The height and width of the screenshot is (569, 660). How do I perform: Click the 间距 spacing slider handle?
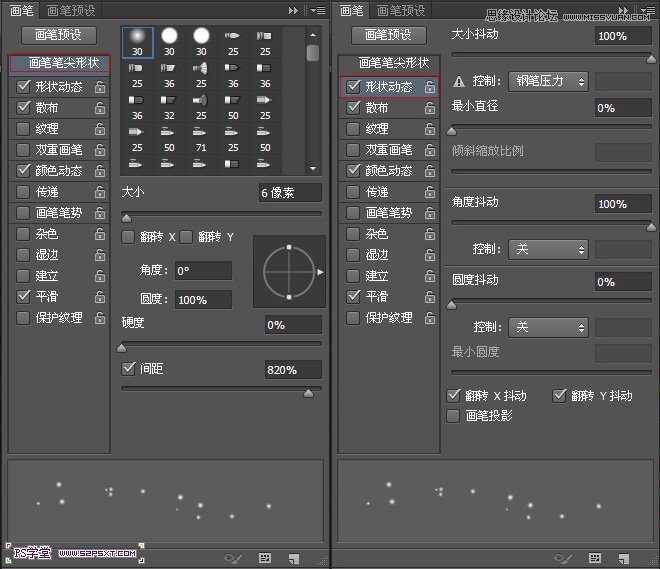[309, 393]
